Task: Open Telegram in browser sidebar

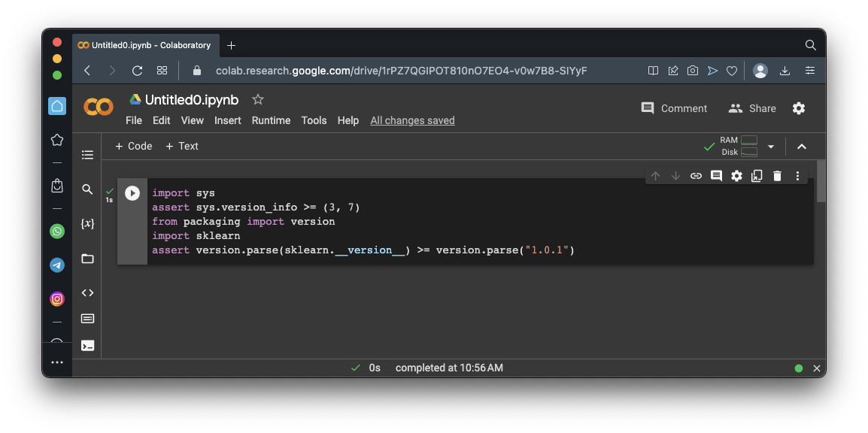Action: tap(57, 265)
